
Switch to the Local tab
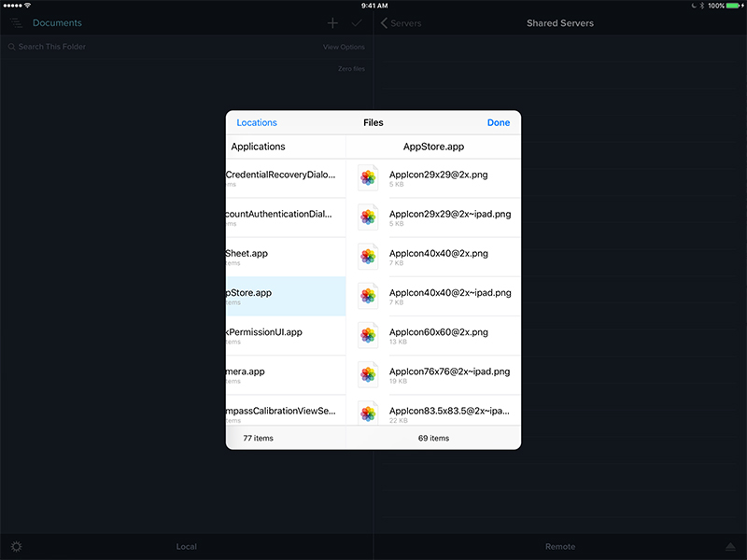(186, 546)
